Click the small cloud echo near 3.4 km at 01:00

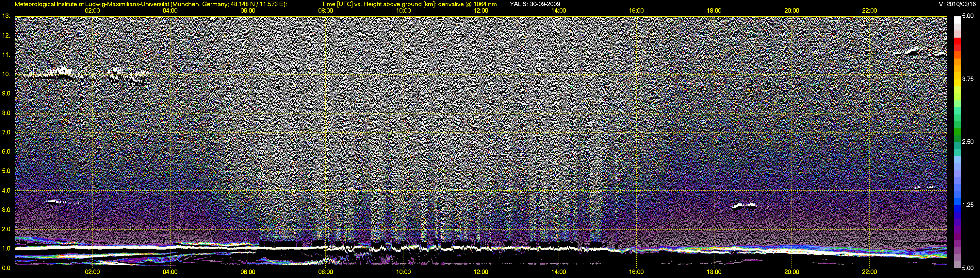[x=63, y=202]
